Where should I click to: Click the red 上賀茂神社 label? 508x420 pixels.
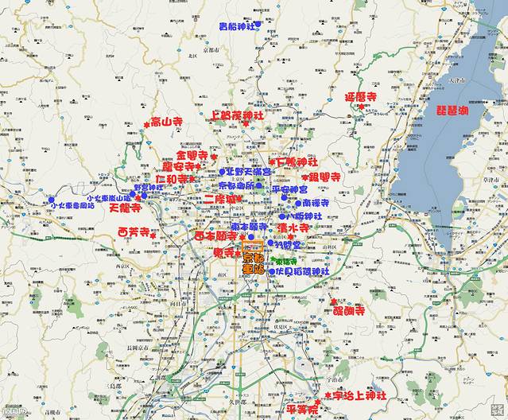coord(236,115)
